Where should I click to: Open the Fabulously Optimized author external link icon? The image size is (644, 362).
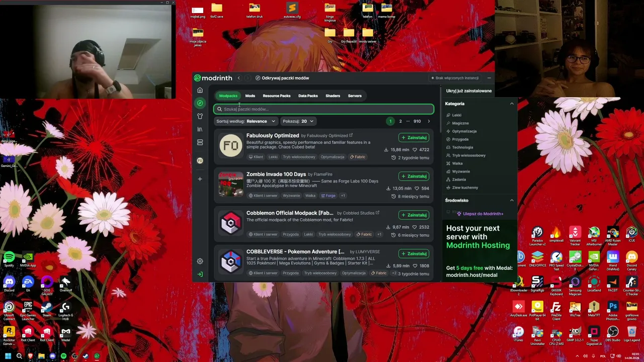(x=351, y=135)
